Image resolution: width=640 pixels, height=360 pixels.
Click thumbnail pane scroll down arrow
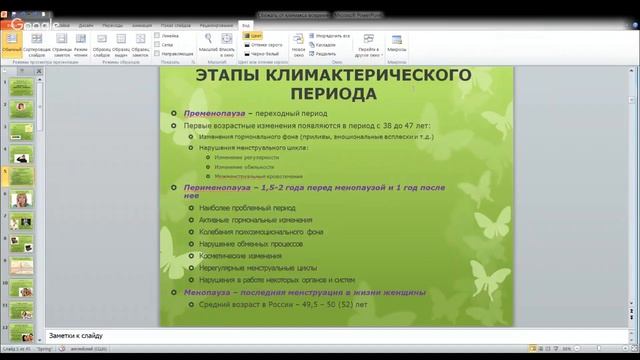[40, 339]
